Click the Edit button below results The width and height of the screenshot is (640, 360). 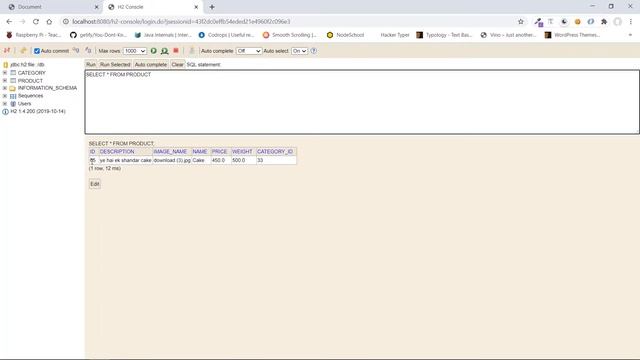[95, 184]
